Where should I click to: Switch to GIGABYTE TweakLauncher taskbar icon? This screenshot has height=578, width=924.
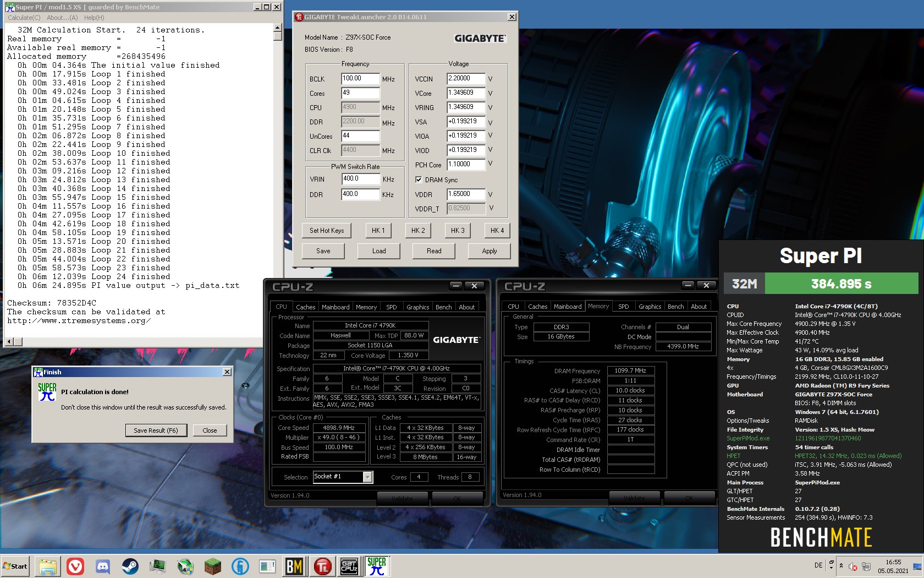coord(323,566)
